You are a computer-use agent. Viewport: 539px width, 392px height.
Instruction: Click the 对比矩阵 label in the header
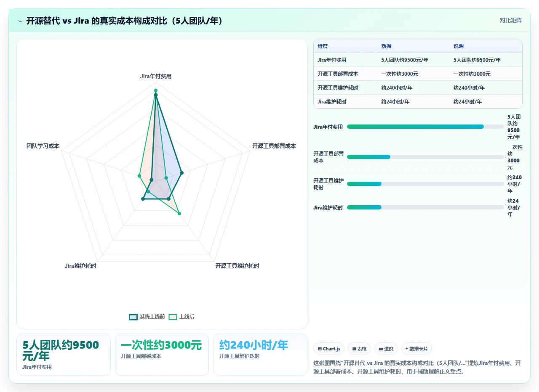[x=510, y=20]
